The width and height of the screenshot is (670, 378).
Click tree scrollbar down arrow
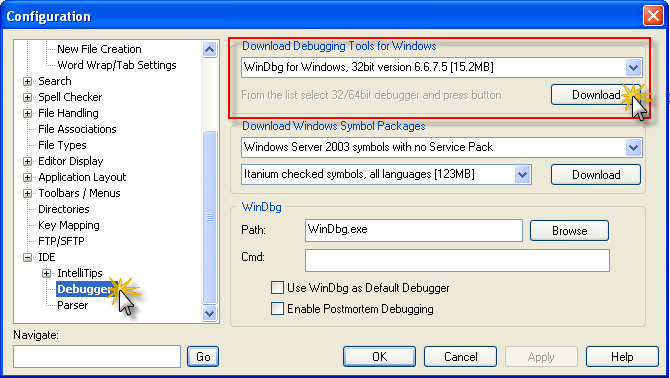tap(209, 314)
